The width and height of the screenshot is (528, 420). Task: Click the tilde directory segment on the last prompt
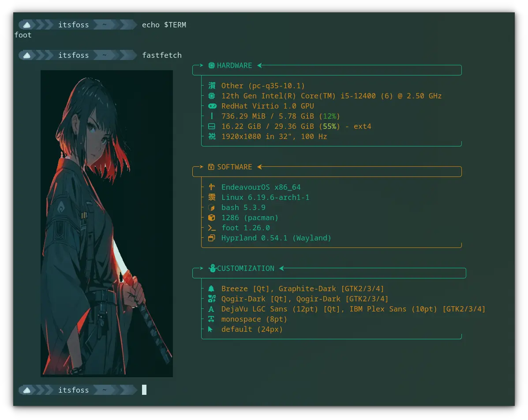point(105,390)
